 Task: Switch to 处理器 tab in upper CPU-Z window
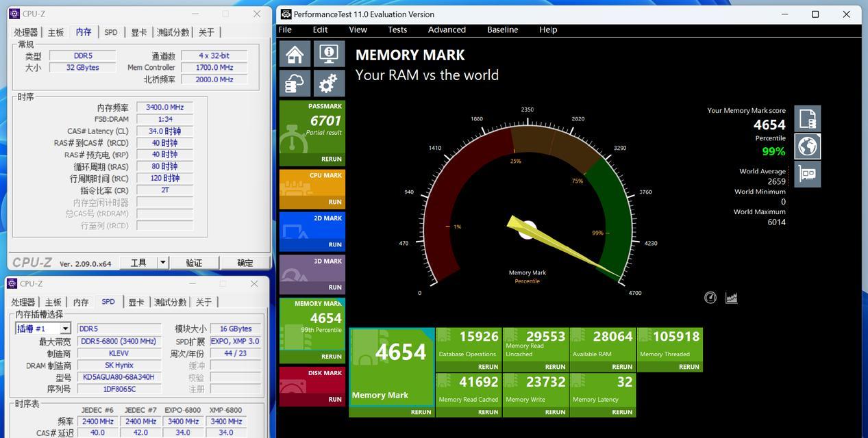[x=26, y=32]
